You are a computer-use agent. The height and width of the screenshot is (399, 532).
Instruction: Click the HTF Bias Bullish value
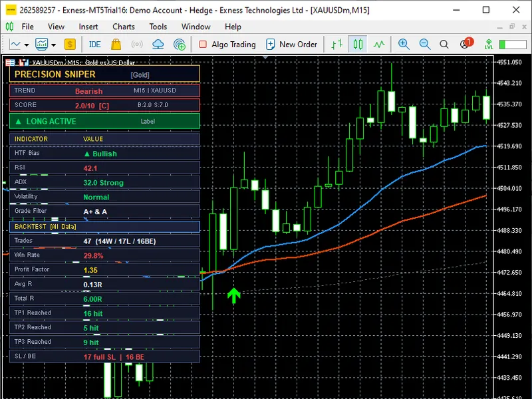(100, 154)
